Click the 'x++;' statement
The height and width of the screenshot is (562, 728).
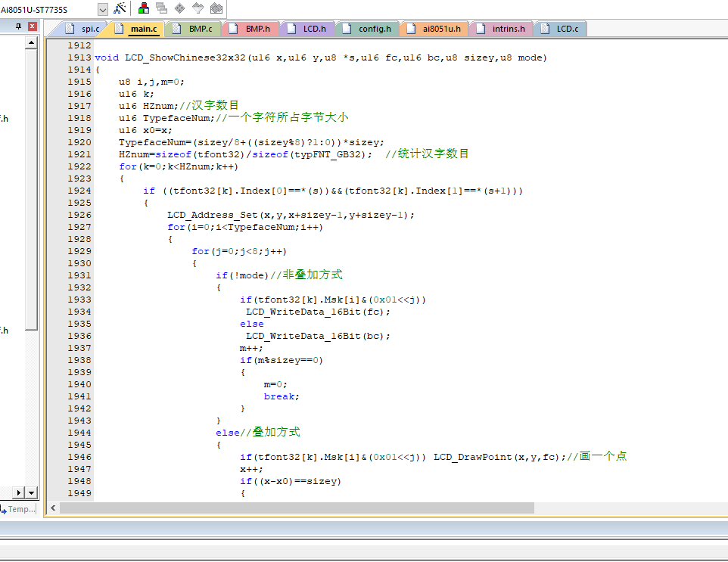point(251,469)
